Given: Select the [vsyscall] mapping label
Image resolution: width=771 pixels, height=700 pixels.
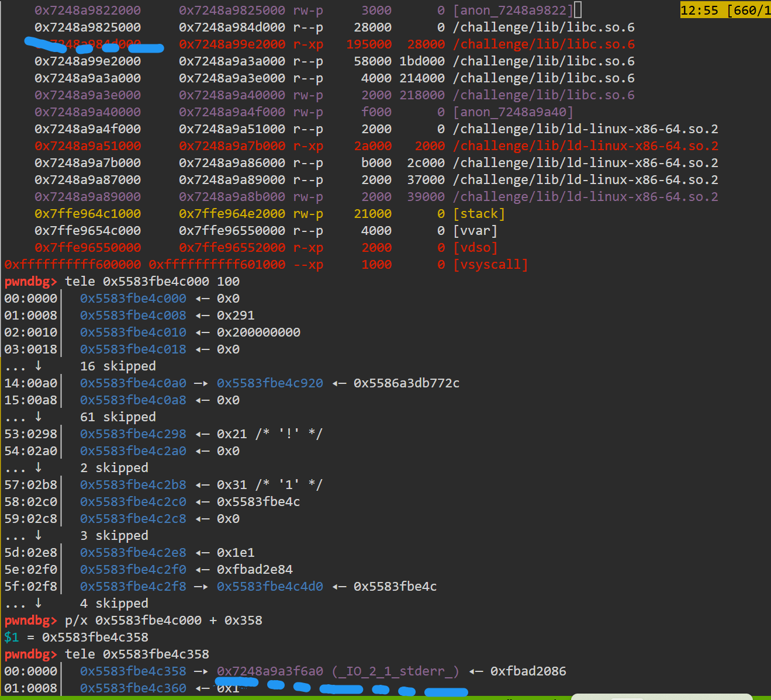Looking at the screenshot, I should pyautogui.click(x=490, y=265).
